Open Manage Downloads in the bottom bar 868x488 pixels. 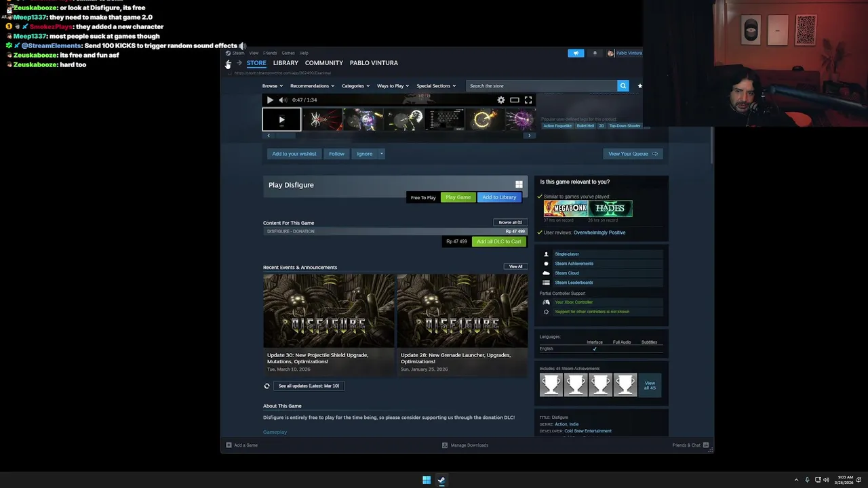pyautogui.click(x=465, y=445)
